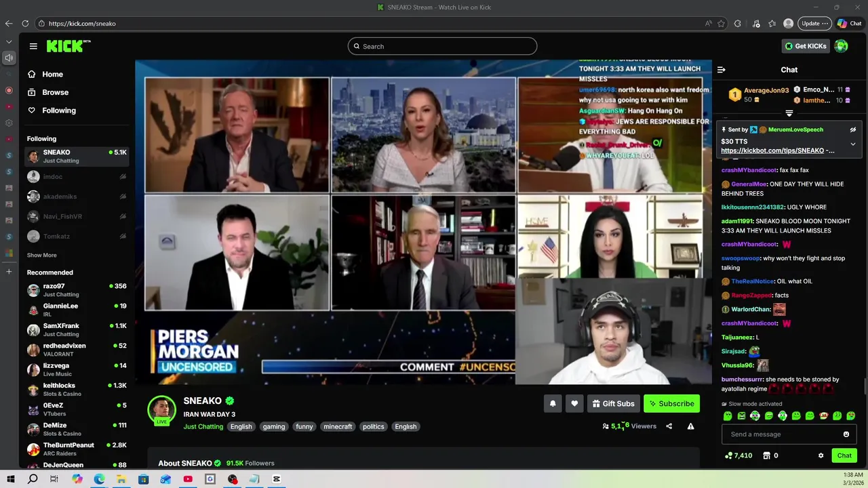Reload the page

[x=25, y=24]
